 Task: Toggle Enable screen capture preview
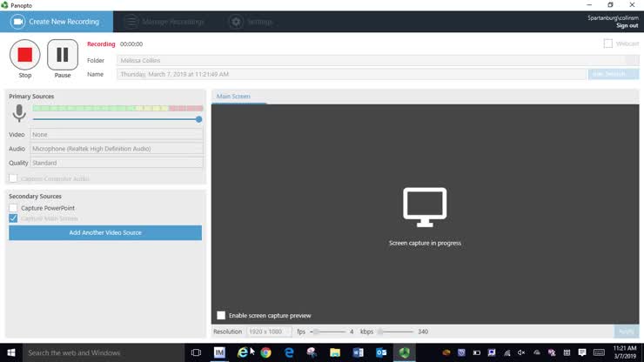(x=221, y=315)
